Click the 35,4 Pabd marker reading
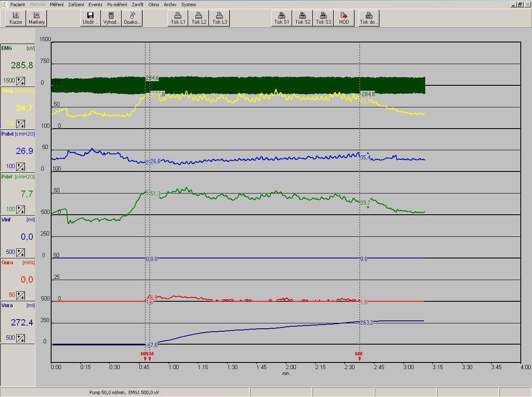The height and width of the screenshot is (397, 532). point(365,158)
